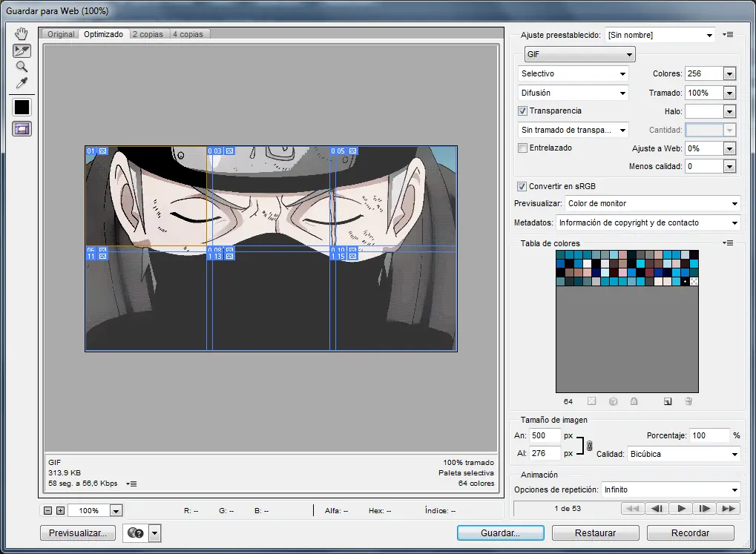756x554 pixels.
Task: Toggle Convertir en sRGB checkbox
Action: coord(522,186)
